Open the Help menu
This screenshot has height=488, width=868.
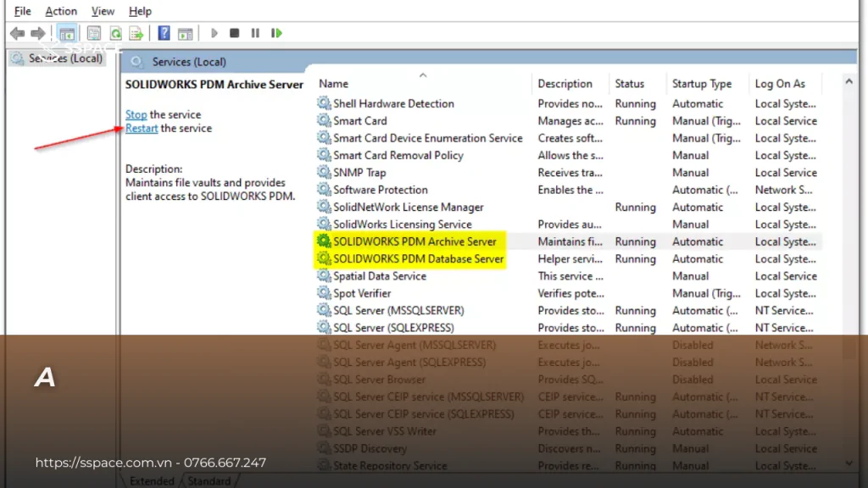(x=140, y=11)
